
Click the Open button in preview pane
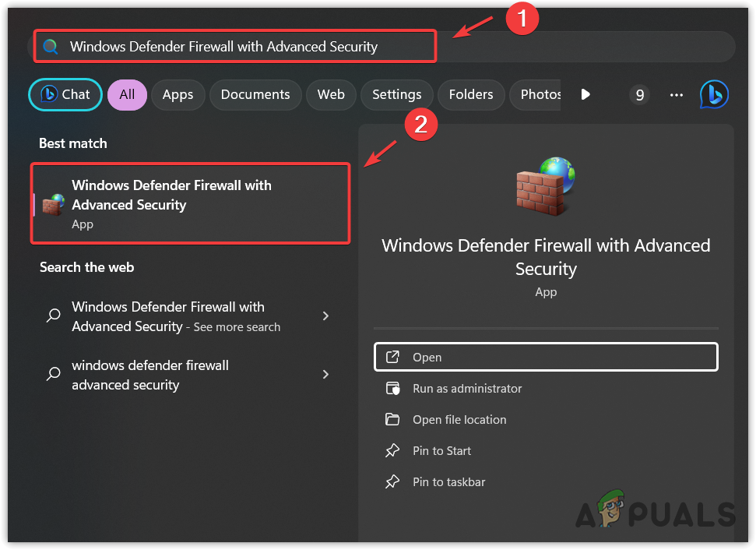[545, 357]
